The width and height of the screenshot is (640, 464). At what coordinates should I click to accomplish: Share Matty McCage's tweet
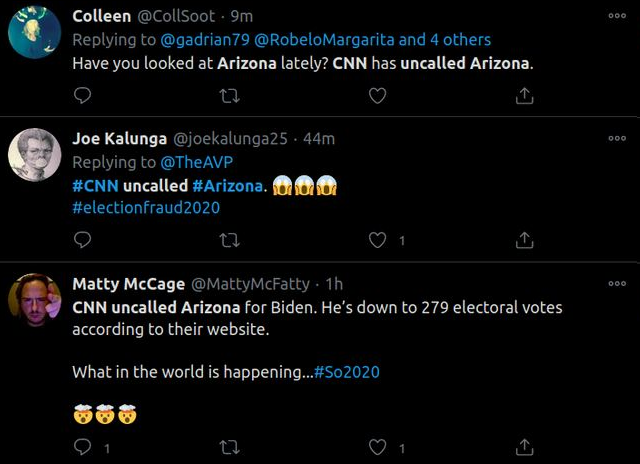(523, 447)
